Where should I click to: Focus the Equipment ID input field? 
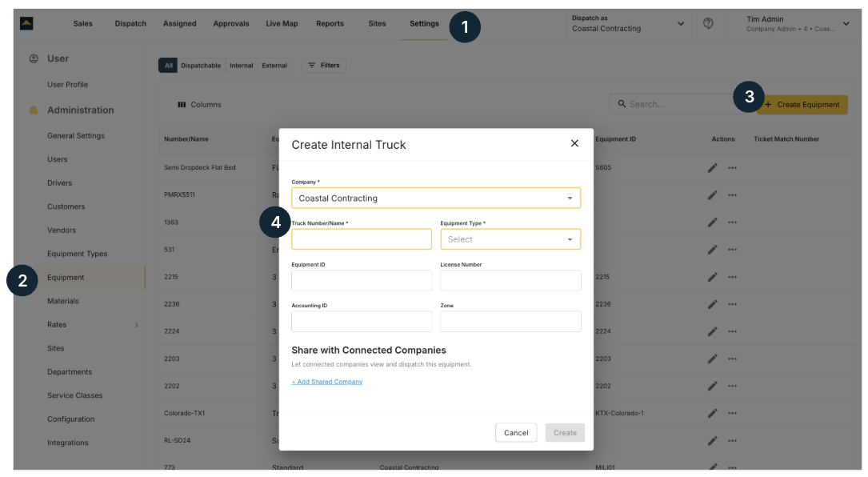[x=362, y=280]
